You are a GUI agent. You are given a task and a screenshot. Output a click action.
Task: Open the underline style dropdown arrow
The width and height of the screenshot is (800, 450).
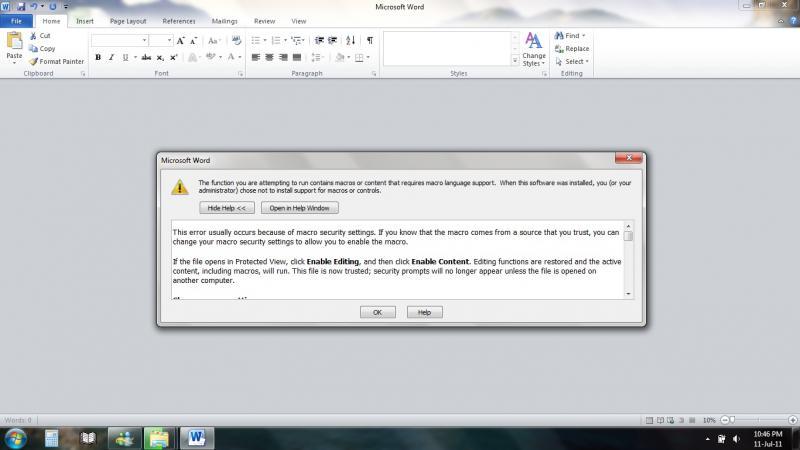[x=135, y=57]
